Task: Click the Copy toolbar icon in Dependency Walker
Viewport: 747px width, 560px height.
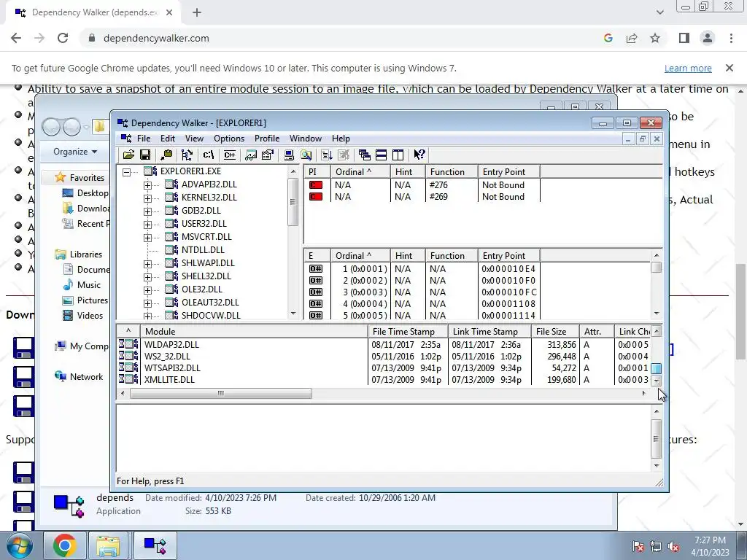Action: point(166,155)
